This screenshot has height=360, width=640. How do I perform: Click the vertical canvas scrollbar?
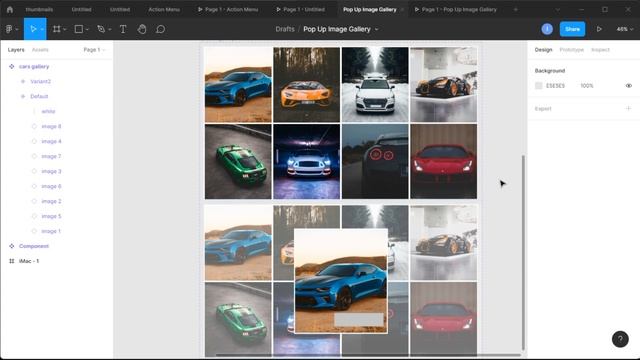[523, 252]
